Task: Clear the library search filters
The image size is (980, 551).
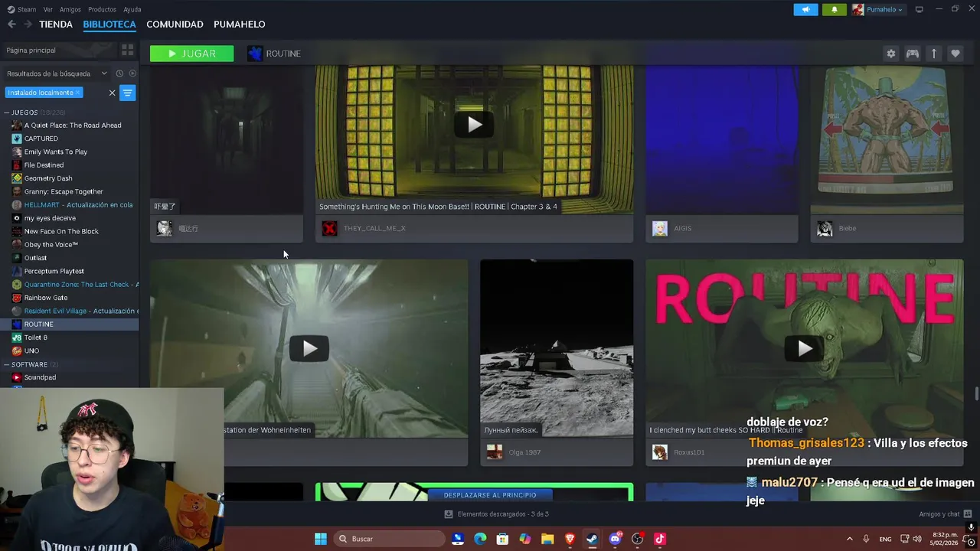Action: (x=112, y=93)
